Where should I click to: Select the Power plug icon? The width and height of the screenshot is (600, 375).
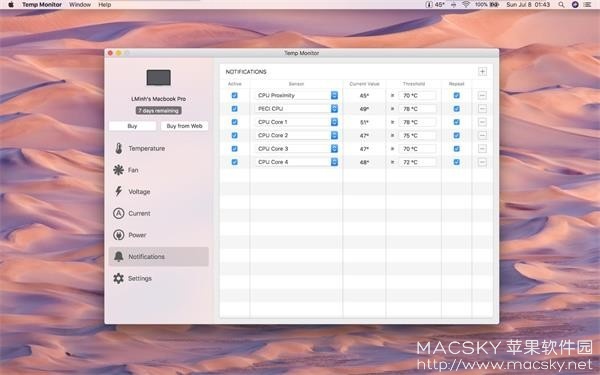pos(119,235)
